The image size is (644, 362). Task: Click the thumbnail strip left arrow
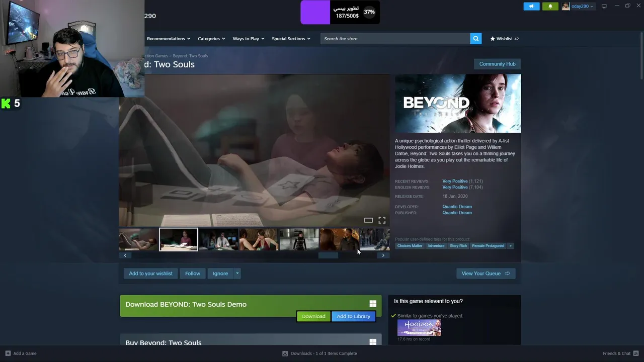pos(125,255)
